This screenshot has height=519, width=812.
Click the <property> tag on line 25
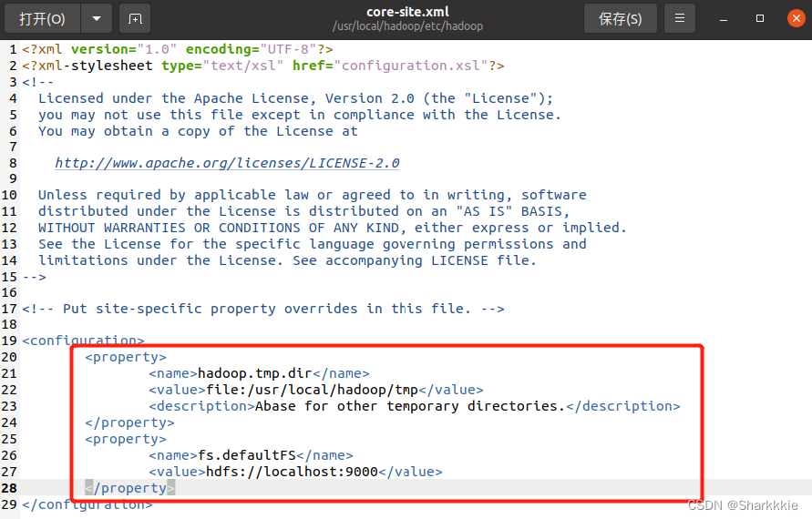126,439
